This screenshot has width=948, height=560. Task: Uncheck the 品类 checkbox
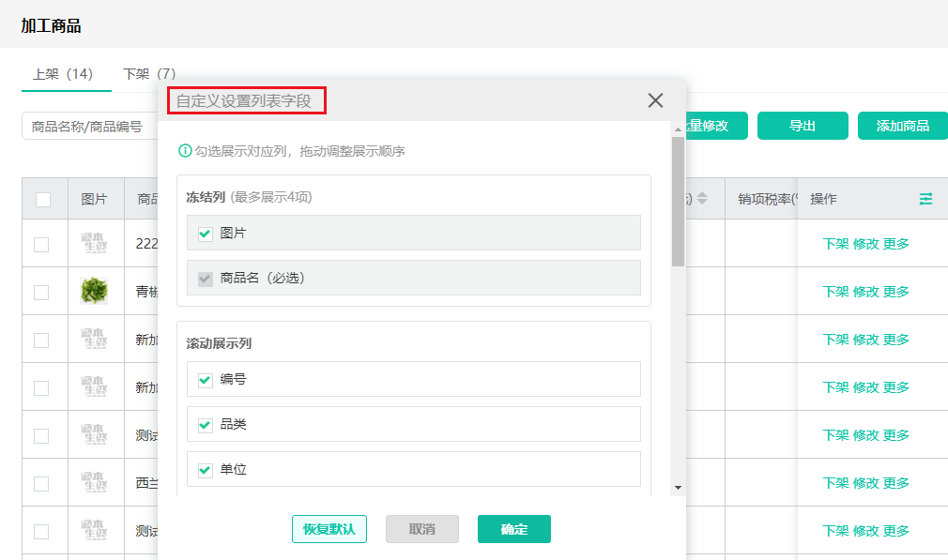(x=205, y=424)
